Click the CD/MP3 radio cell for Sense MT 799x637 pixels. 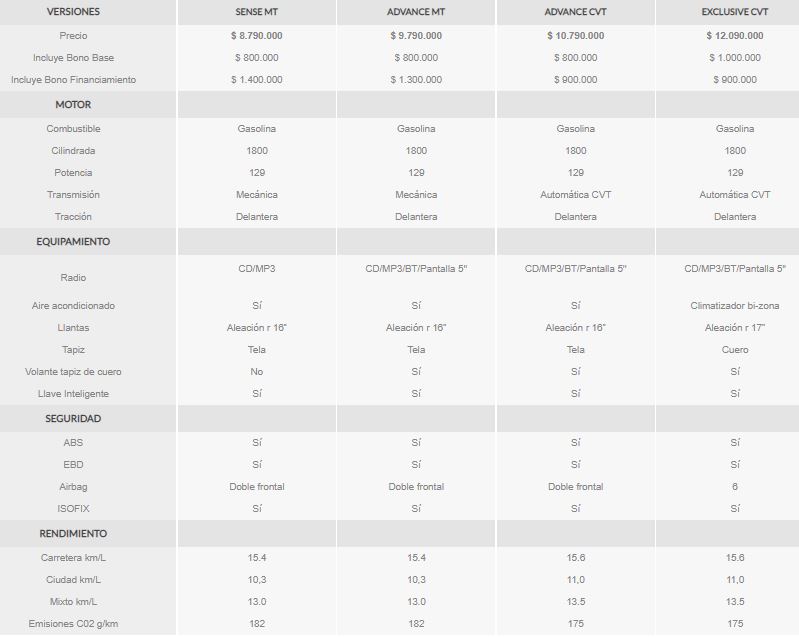coord(256,269)
